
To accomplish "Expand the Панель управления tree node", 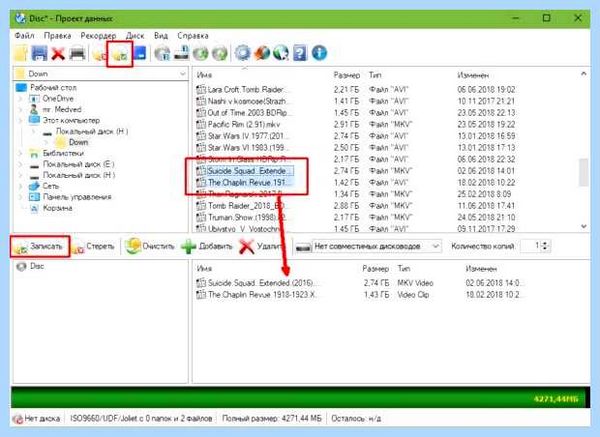I will click(x=21, y=197).
